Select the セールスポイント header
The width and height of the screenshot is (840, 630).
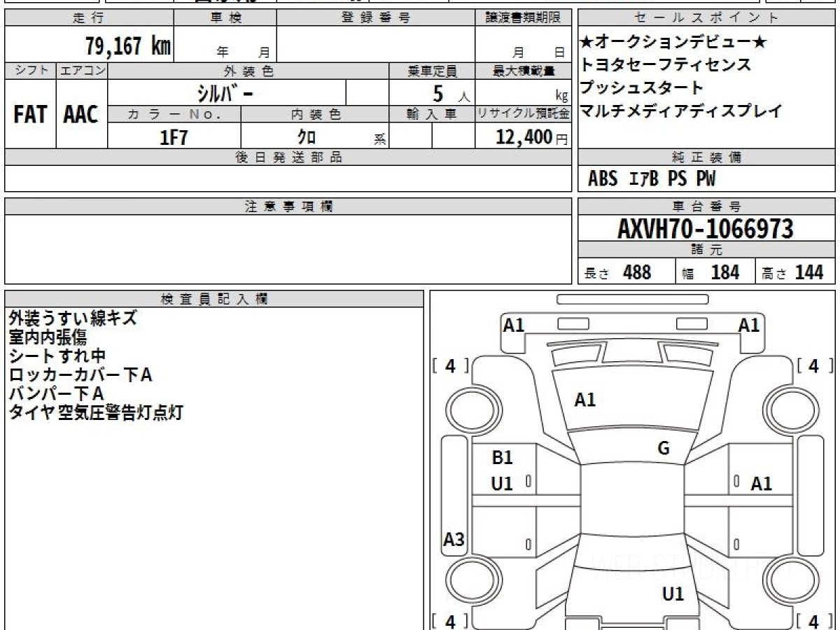tap(707, 18)
